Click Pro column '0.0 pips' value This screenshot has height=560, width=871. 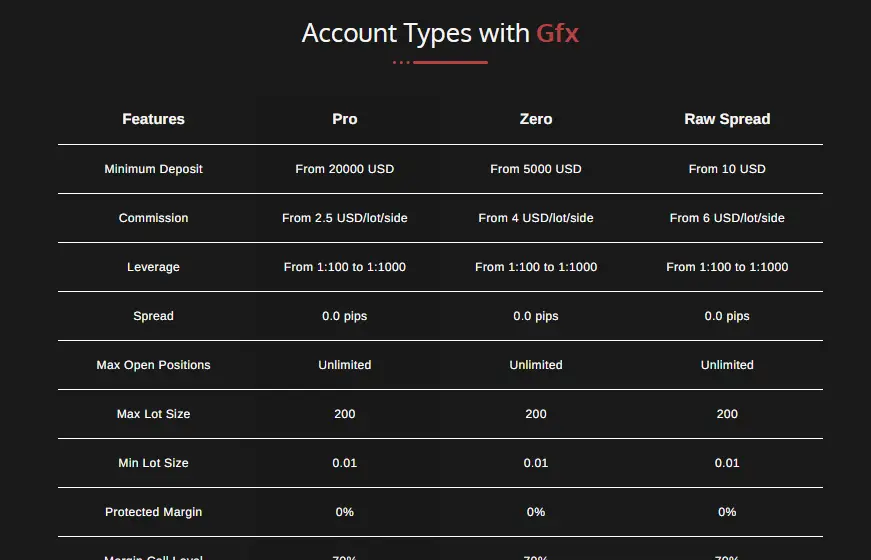point(344,316)
